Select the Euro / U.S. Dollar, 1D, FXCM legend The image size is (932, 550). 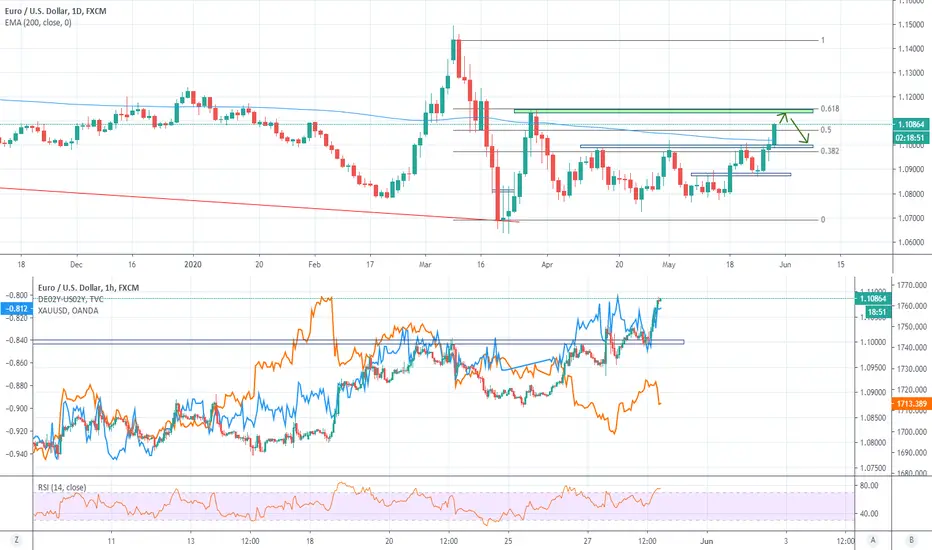coord(55,11)
